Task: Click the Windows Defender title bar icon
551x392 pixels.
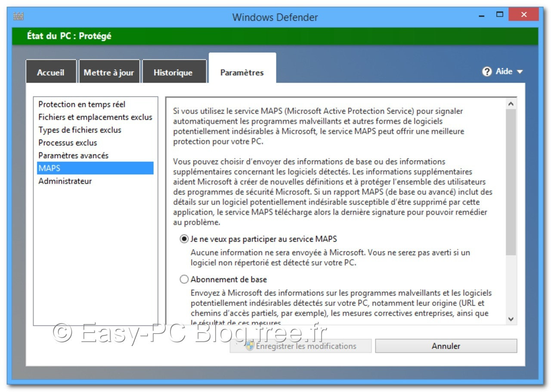Action: 18,16
